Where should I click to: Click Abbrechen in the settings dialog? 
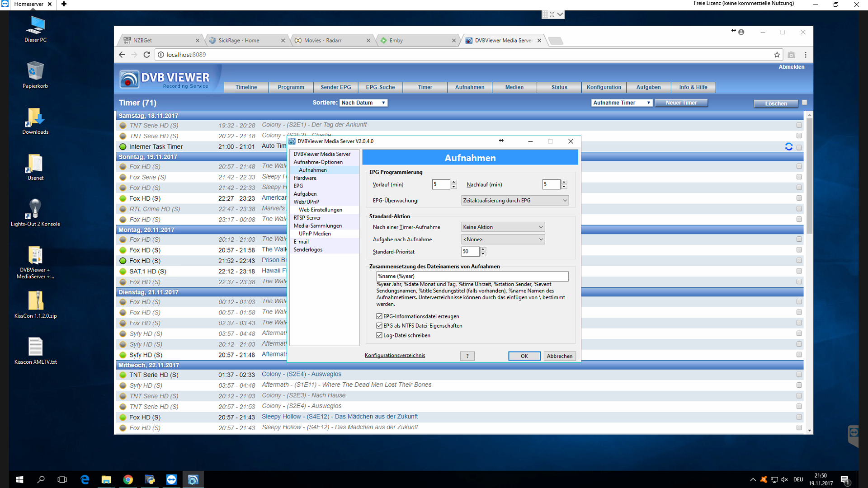coord(559,356)
